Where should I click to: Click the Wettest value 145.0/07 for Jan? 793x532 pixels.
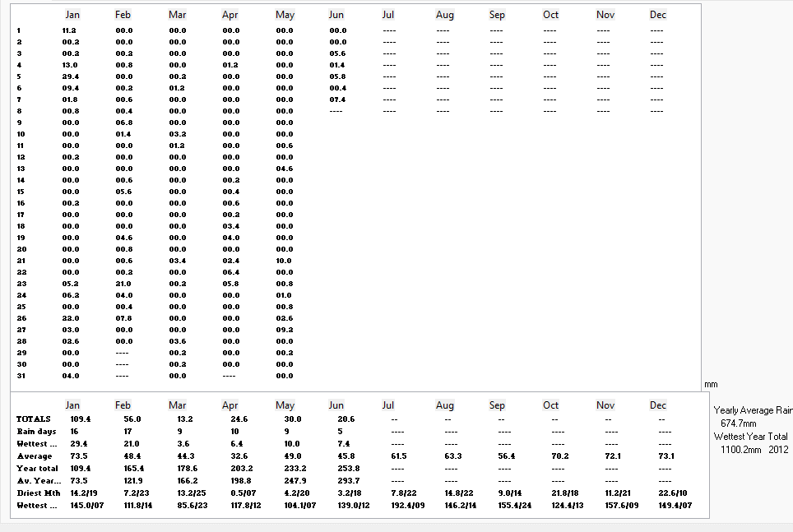point(87,505)
